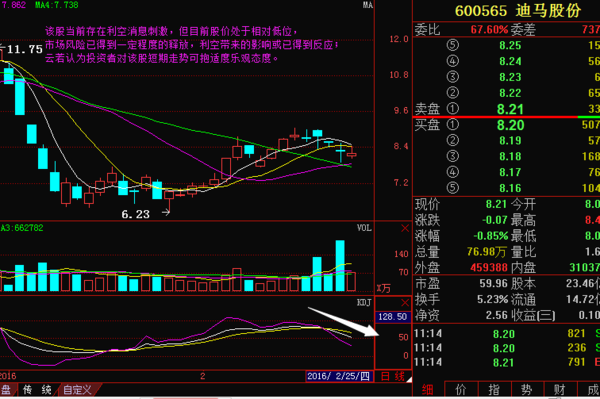This screenshot has height=399, width=600.
Task: Close the KDJ indicator panel
Action: coord(405,303)
